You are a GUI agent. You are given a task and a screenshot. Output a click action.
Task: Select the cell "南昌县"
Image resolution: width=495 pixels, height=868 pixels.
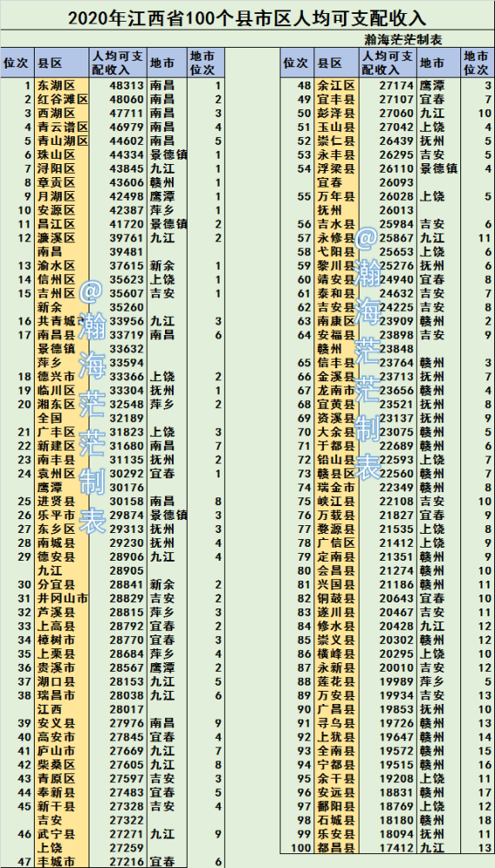point(56,335)
